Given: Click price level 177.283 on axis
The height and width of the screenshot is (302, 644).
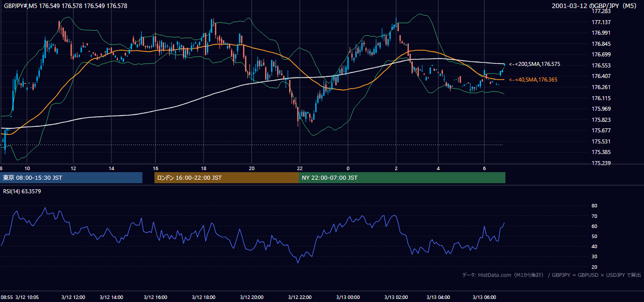Looking at the screenshot, I should click(601, 11).
